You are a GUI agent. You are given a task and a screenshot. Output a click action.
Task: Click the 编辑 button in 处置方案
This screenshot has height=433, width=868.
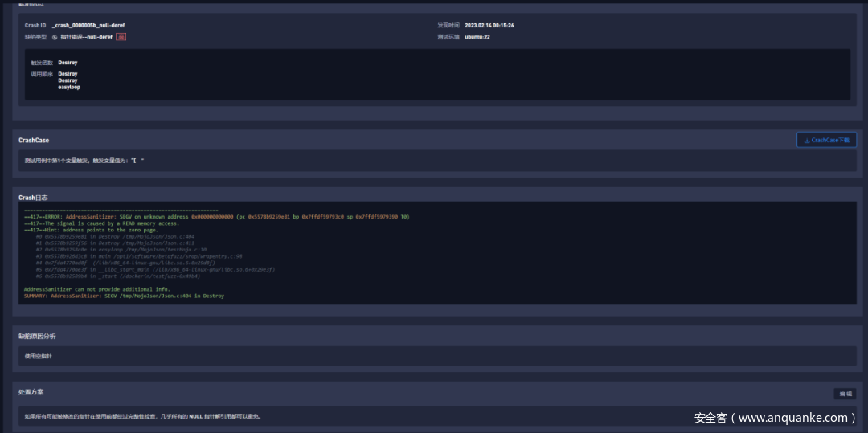pos(845,394)
